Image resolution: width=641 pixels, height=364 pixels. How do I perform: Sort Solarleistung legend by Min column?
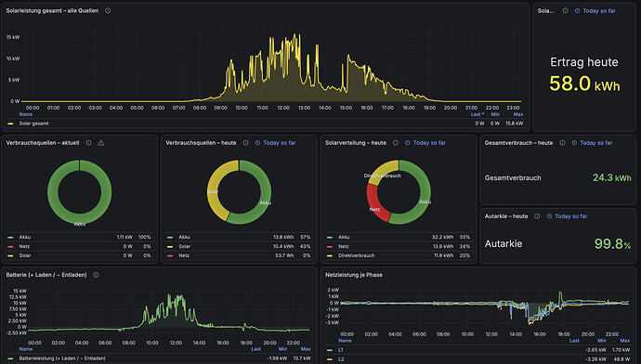[x=495, y=114]
